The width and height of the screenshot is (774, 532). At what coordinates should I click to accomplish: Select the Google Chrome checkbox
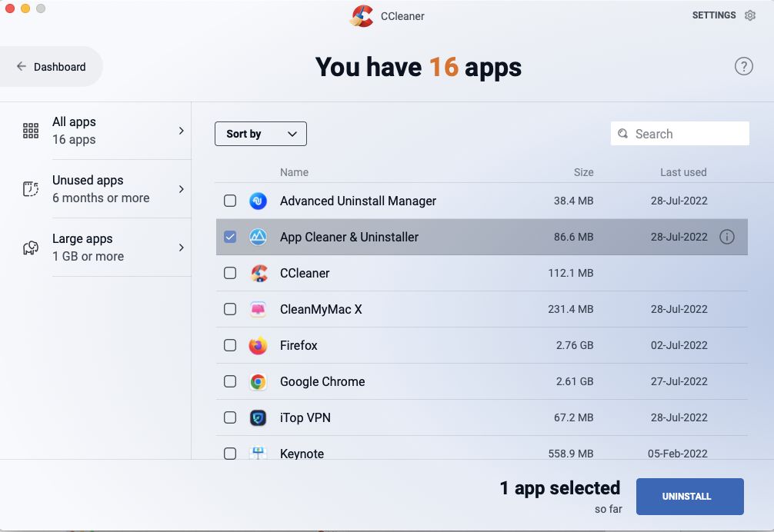(x=230, y=381)
